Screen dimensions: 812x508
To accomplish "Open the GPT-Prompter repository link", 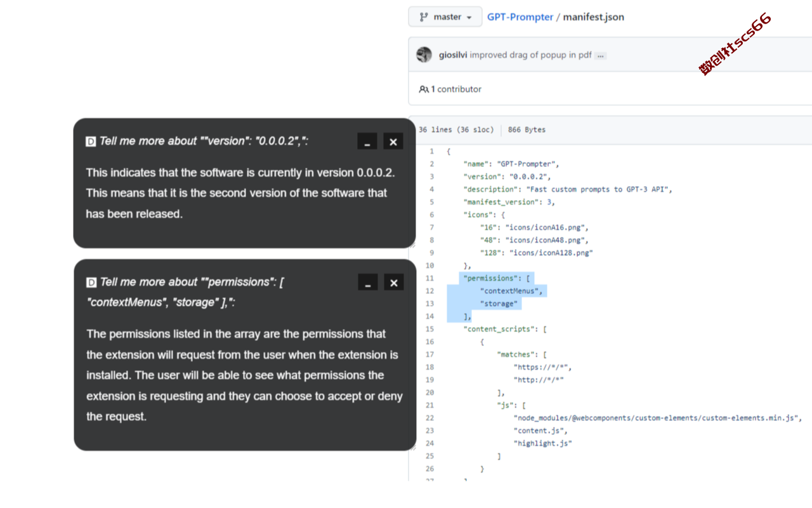I will click(x=520, y=17).
